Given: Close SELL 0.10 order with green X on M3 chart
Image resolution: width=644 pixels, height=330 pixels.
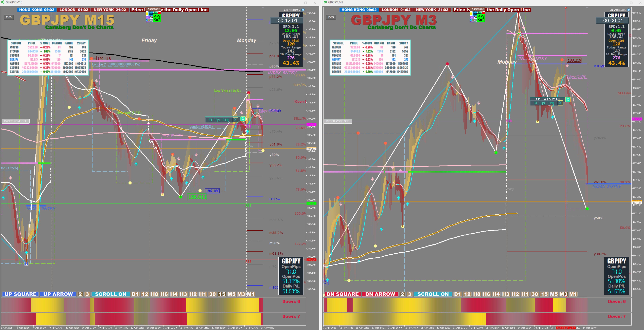Looking at the screenshot, I should click(568, 100).
